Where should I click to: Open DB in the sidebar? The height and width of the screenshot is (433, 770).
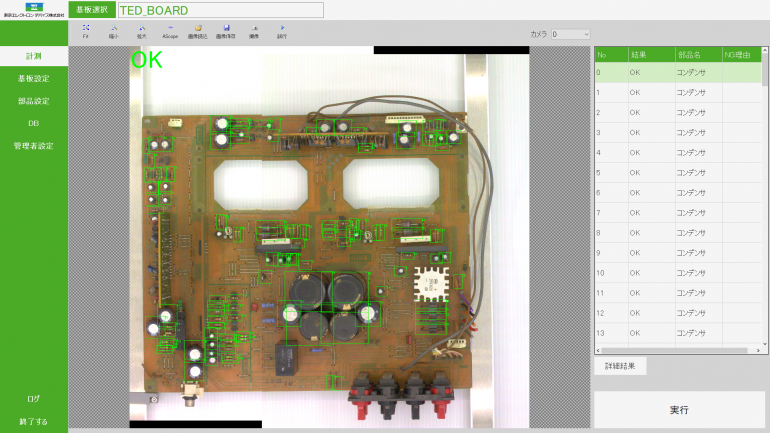coord(34,123)
